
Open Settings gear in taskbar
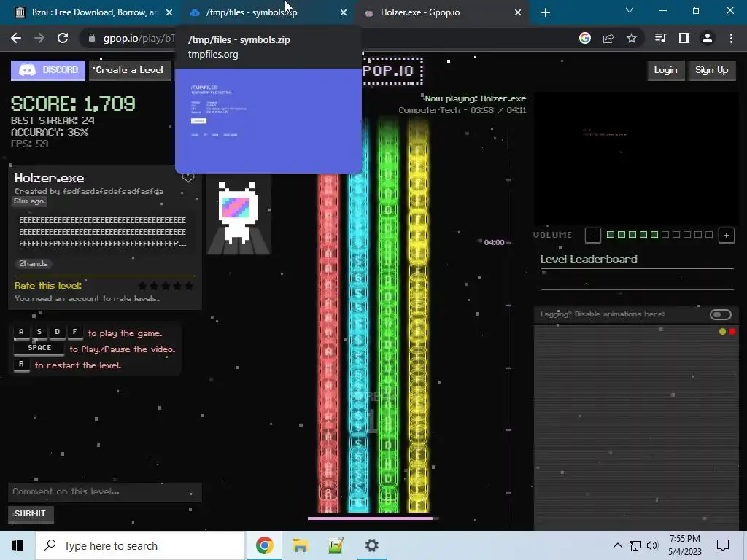pyautogui.click(x=371, y=545)
